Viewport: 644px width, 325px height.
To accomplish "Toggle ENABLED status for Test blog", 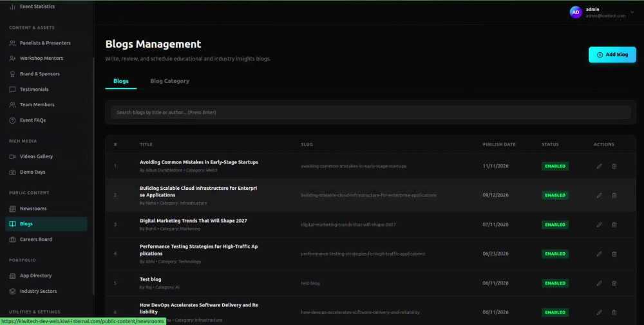I will tap(555, 283).
